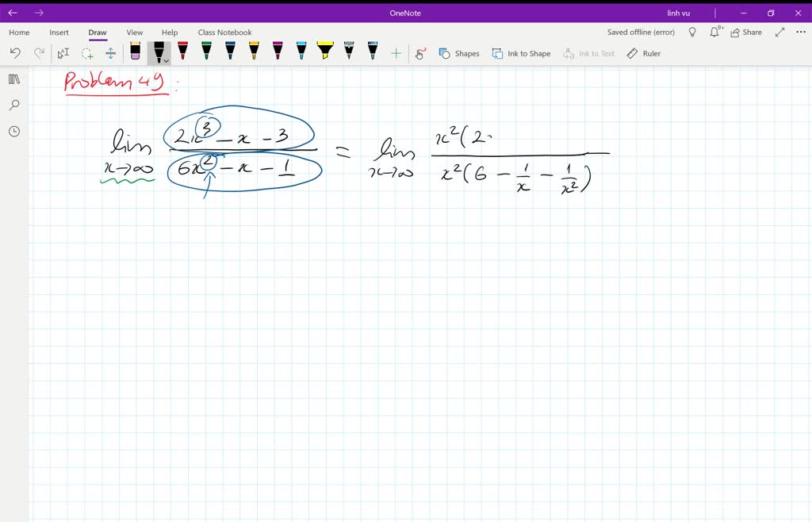This screenshot has width=812, height=522.
Task: Open the notebooks list sidebar icon
Action: 13,79
